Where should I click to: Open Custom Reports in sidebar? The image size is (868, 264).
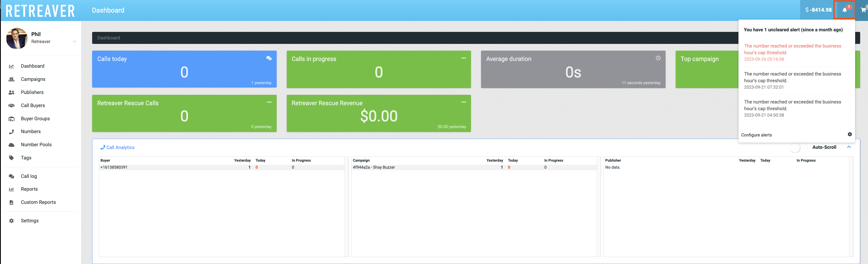38,202
